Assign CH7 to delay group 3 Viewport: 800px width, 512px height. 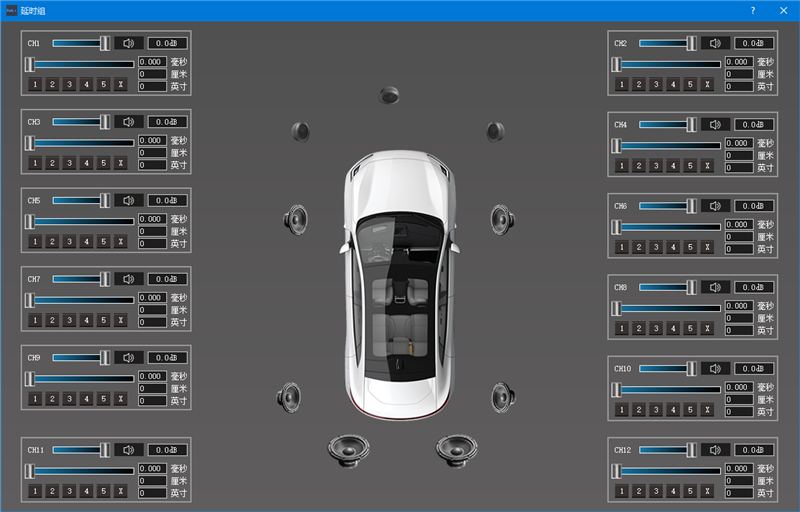(69, 320)
